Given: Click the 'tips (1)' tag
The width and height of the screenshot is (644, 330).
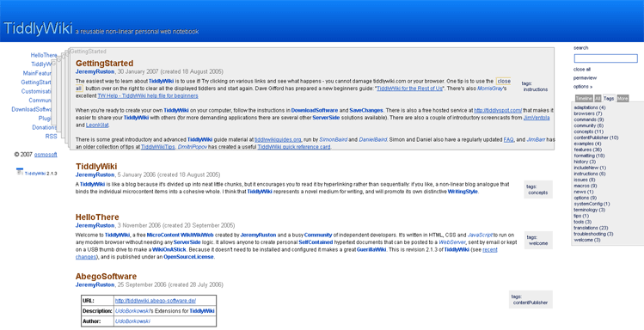Looking at the screenshot, I should pyautogui.click(x=581, y=216).
